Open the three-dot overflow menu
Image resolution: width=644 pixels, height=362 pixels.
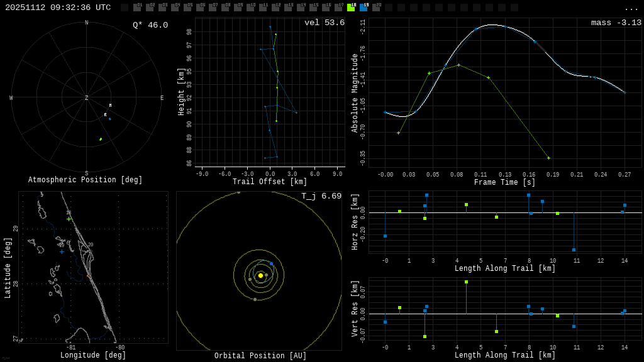click(x=631, y=8)
